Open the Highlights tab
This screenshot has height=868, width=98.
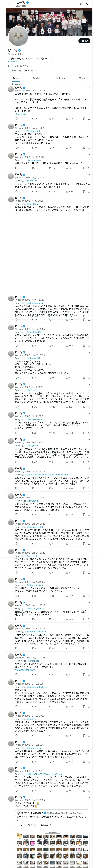pos(60,78)
